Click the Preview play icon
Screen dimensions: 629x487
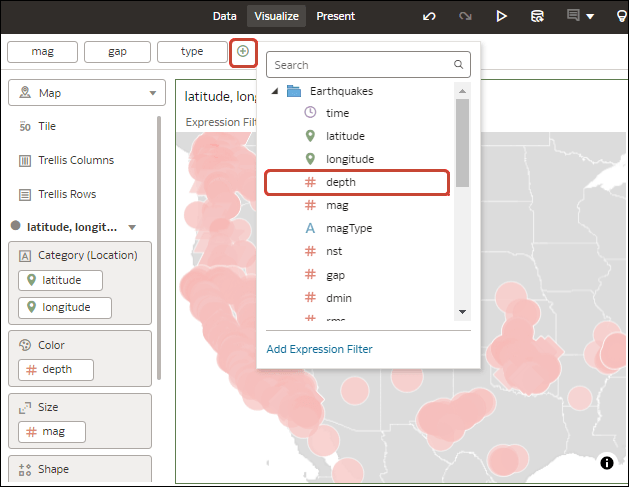[x=501, y=16]
